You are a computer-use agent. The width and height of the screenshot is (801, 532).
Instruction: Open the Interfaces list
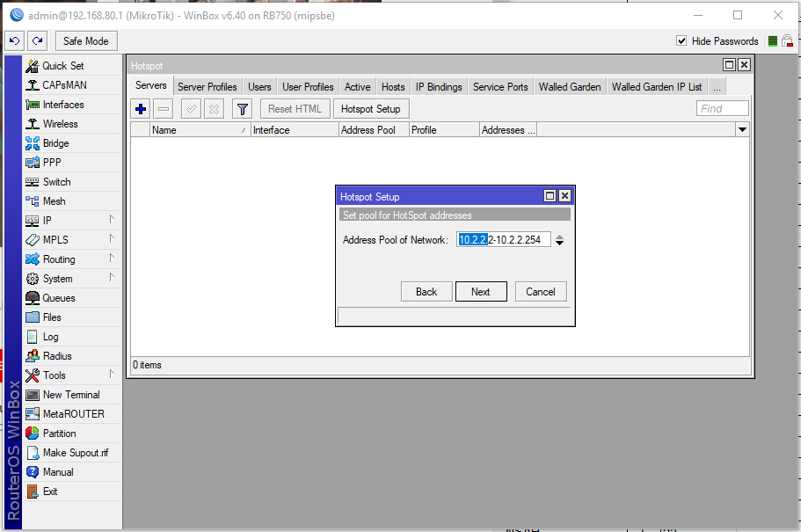(71, 105)
